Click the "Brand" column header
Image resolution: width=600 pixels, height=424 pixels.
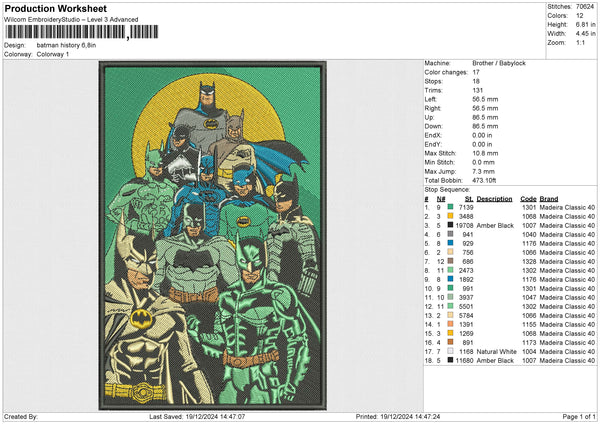click(x=549, y=199)
